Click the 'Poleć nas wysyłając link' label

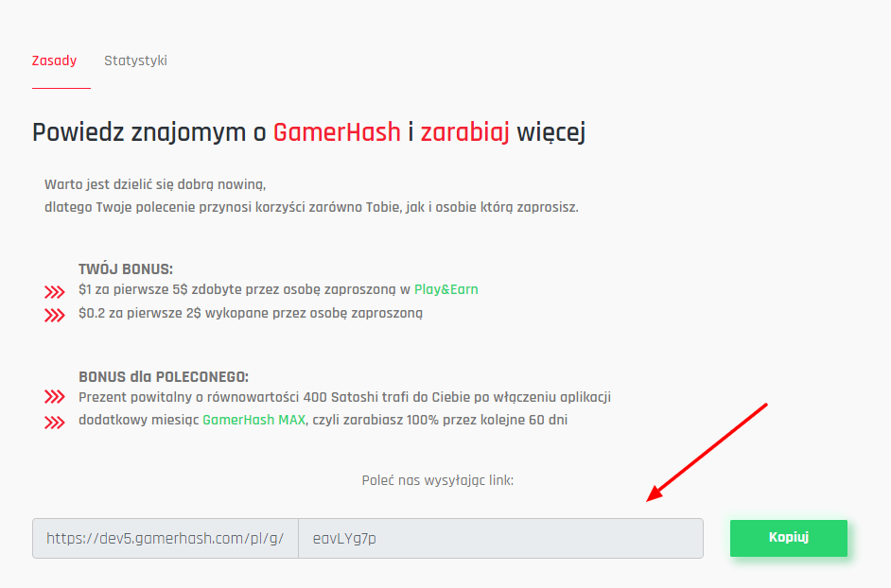point(438,480)
